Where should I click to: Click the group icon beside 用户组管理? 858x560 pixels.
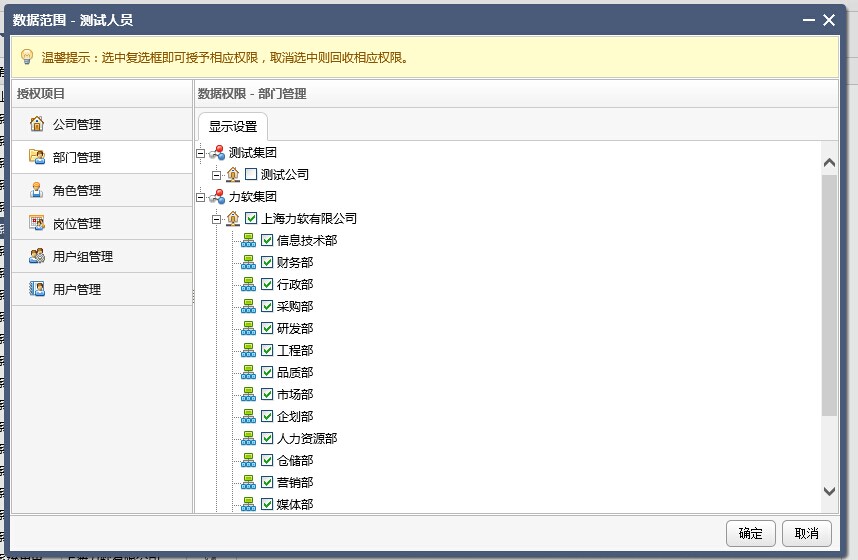(x=37, y=256)
